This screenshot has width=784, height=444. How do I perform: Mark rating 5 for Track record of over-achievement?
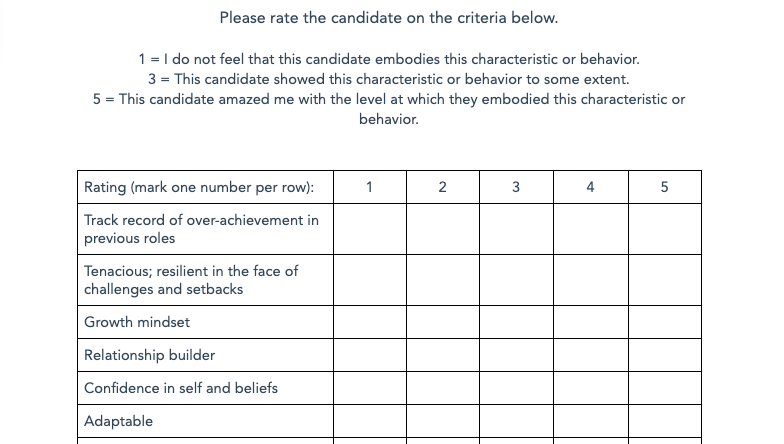point(665,229)
